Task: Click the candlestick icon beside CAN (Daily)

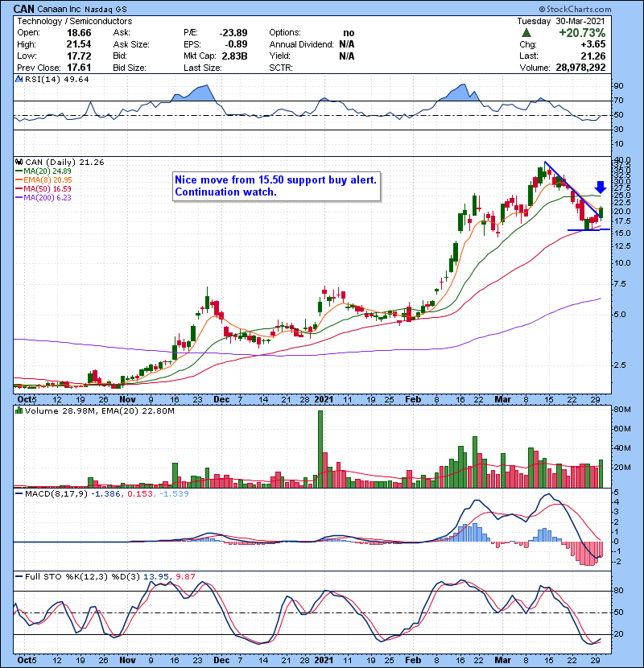Action: 19,162
